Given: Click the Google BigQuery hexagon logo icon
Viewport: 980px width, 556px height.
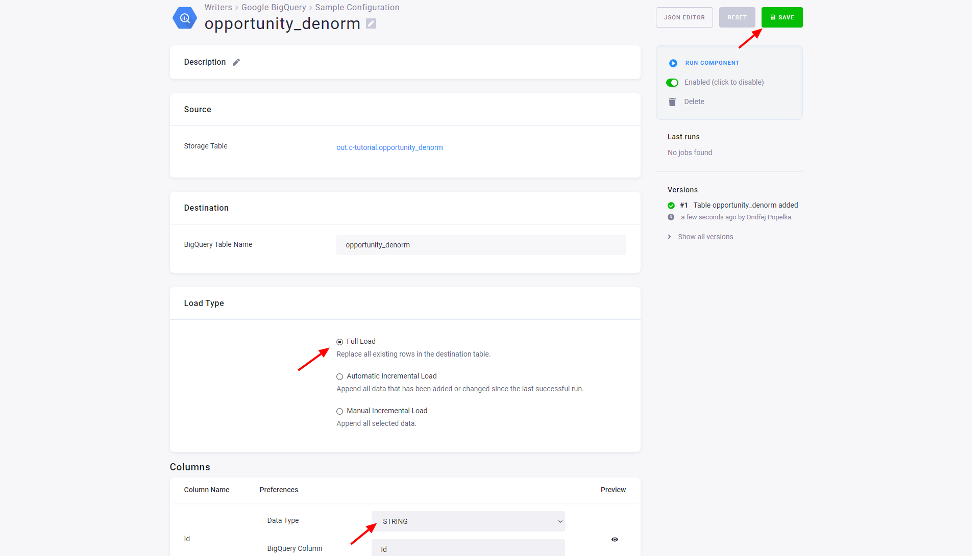Looking at the screenshot, I should tap(184, 18).
